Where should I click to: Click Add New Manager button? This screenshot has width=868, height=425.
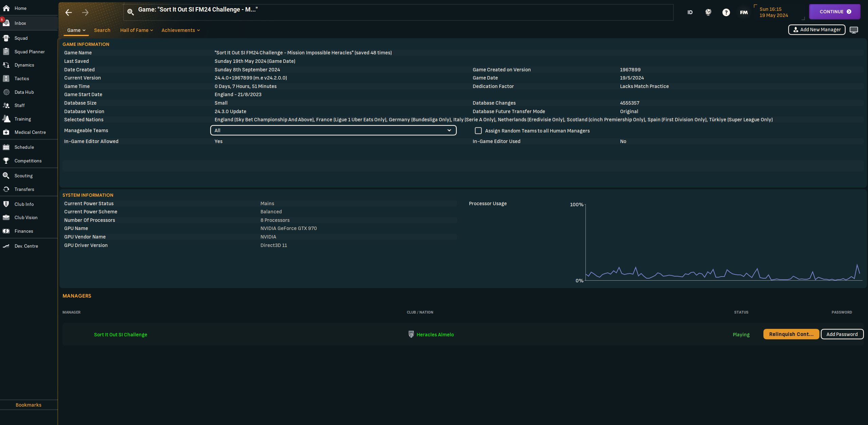tap(817, 30)
